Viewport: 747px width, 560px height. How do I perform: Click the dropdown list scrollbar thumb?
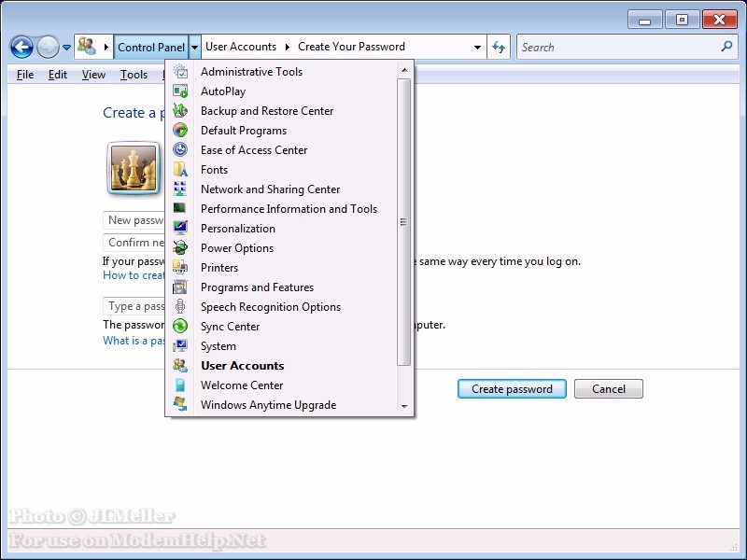coord(404,222)
